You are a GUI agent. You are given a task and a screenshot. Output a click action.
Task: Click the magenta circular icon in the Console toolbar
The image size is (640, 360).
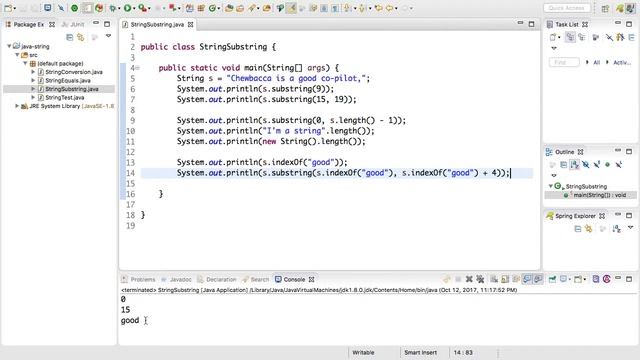[x=607, y=279]
